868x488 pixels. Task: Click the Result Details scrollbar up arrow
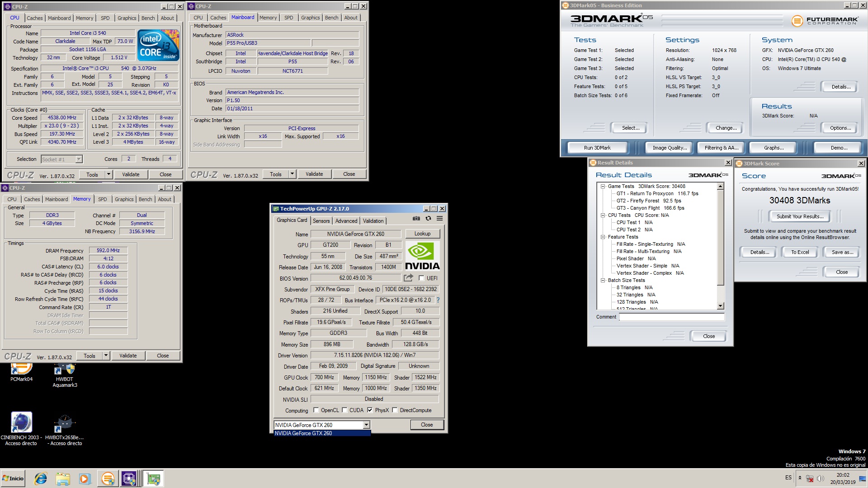point(721,186)
